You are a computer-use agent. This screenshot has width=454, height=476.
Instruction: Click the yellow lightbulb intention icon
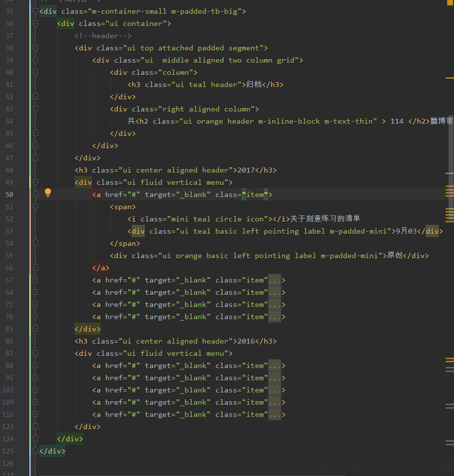[x=48, y=193]
